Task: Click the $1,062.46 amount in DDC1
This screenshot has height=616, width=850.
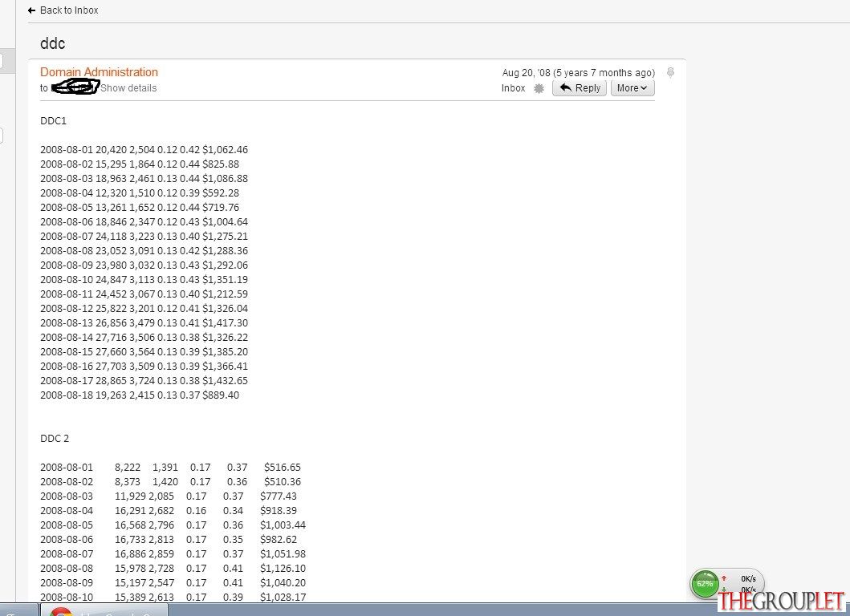Action: click(225, 149)
